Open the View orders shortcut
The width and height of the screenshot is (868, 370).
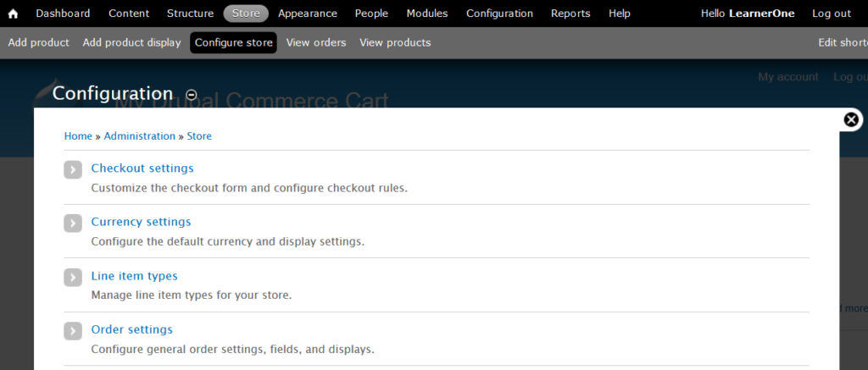tap(316, 42)
